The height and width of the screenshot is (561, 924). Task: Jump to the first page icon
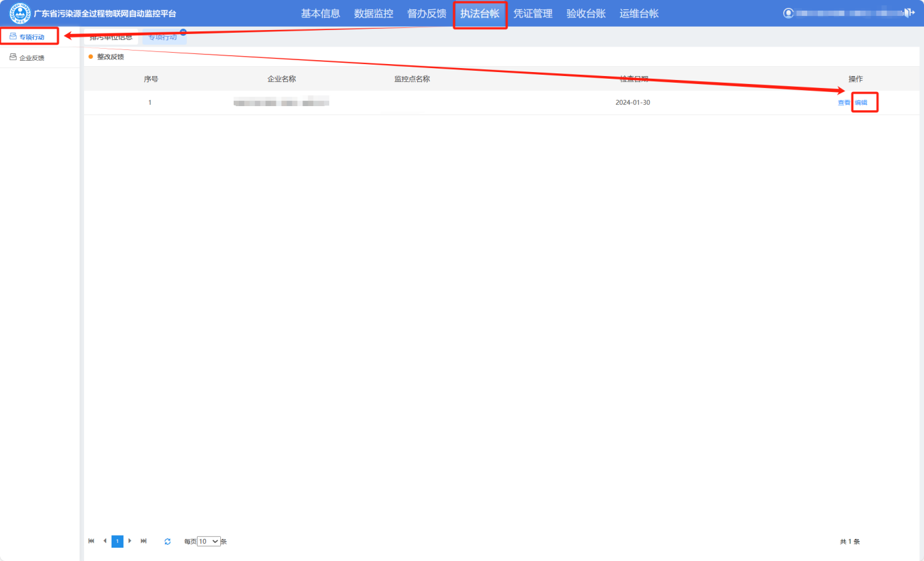(91, 541)
